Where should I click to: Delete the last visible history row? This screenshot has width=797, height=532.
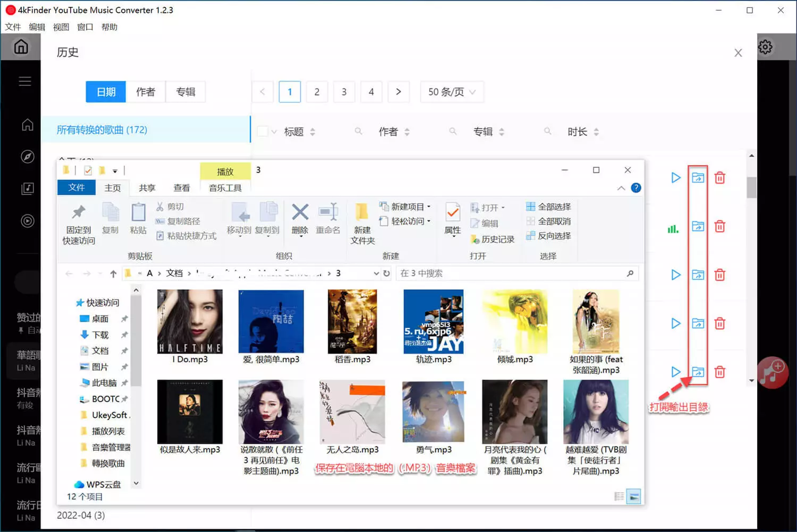point(720,372)
